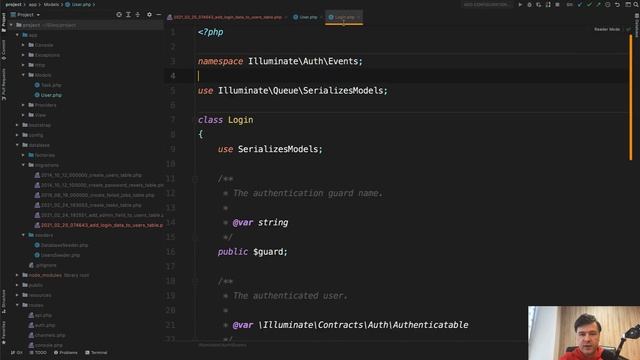Toggle the Structure tool window

(x=4, y=302)
